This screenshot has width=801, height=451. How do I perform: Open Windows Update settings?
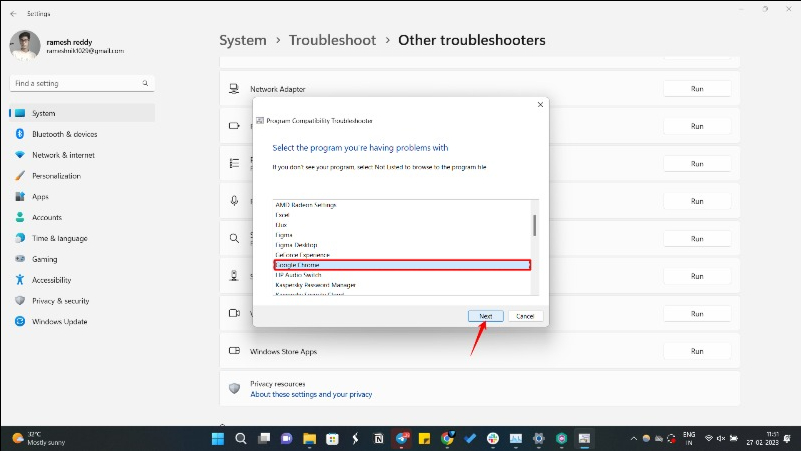tap(59, 321)
